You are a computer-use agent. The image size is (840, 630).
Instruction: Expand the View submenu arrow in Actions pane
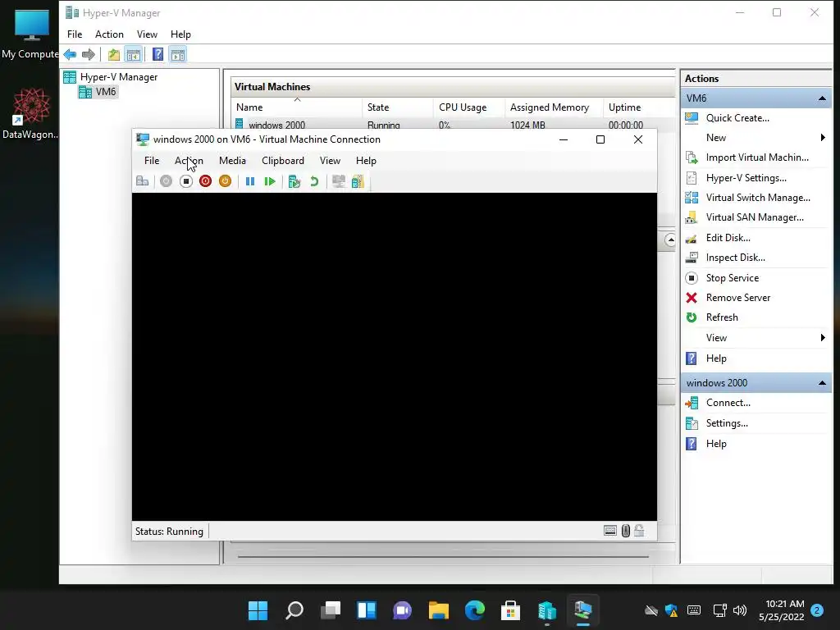(x=823, y=337)
